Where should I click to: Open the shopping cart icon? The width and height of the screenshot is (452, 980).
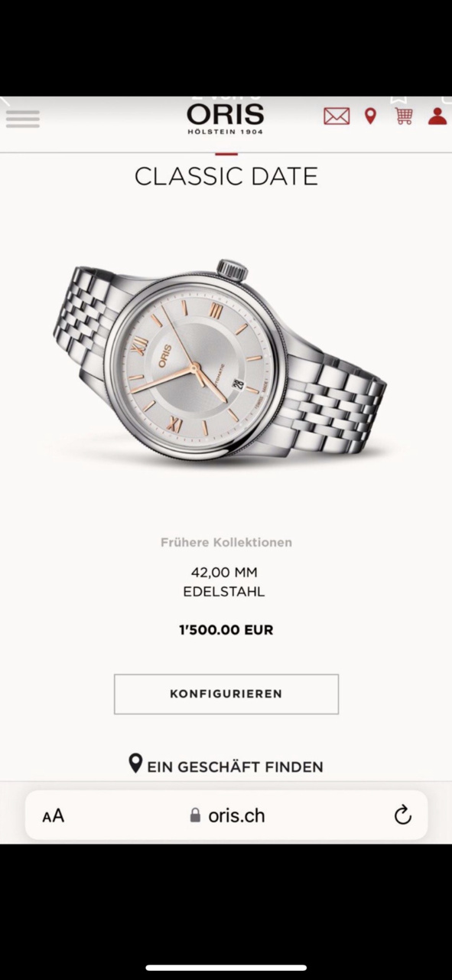pos(404,116)
